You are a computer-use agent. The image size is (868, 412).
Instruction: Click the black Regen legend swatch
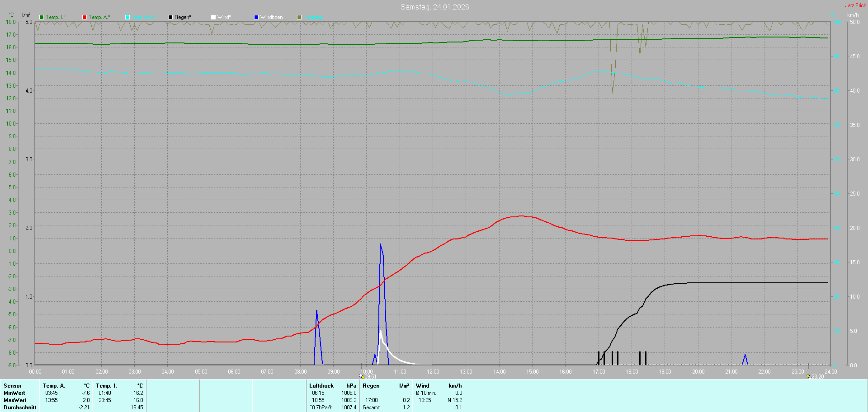tap(170, 17)
